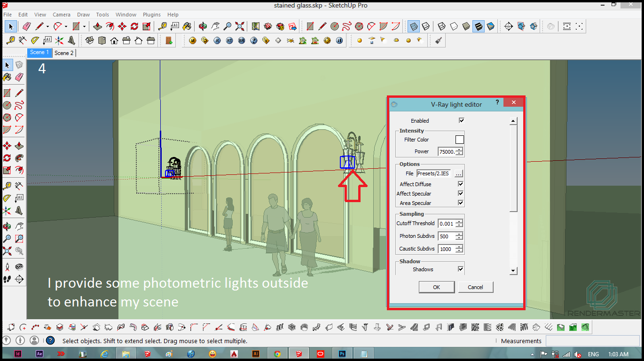This screenshot has height=361, width=644.
Task: Open the Camera menu
Action: (62, 15)
